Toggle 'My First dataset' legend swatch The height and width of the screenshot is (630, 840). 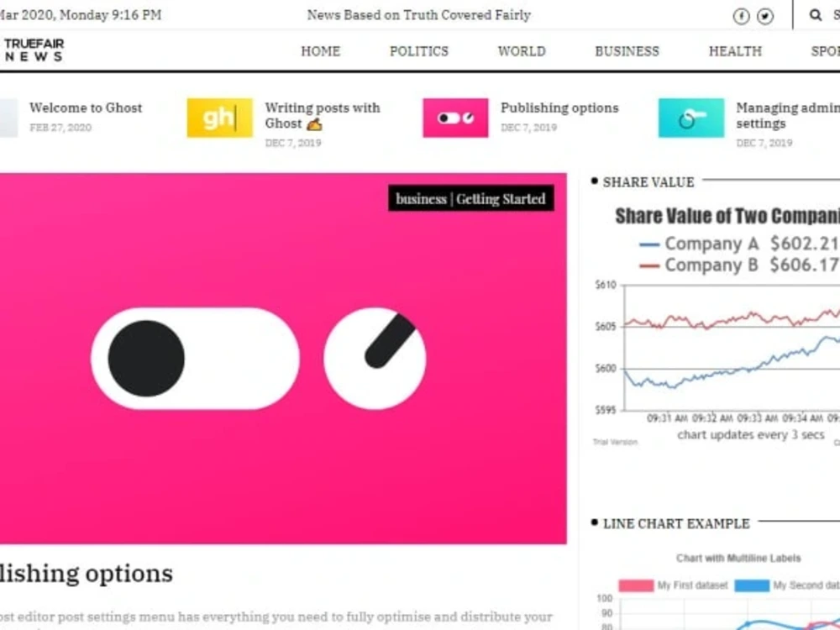pos(636,585)
